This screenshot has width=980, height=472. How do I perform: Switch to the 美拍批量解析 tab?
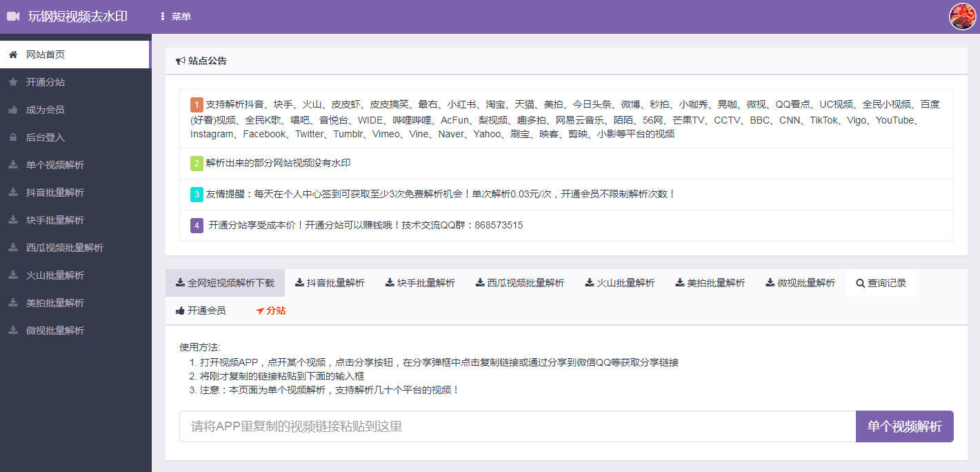[x=710, y=282]
